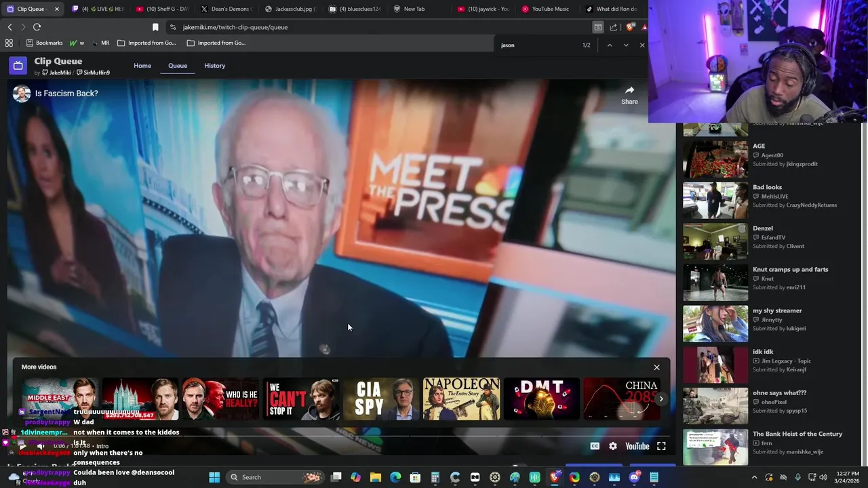Open the video on YouTube via logo
Viewport: 868px width, 488px height.
(637, 446)
